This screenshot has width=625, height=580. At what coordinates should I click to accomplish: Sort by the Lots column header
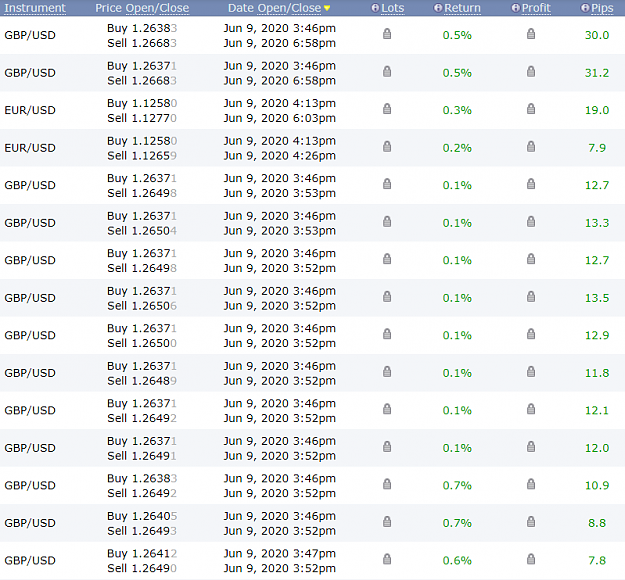click(x=393, y=8)
